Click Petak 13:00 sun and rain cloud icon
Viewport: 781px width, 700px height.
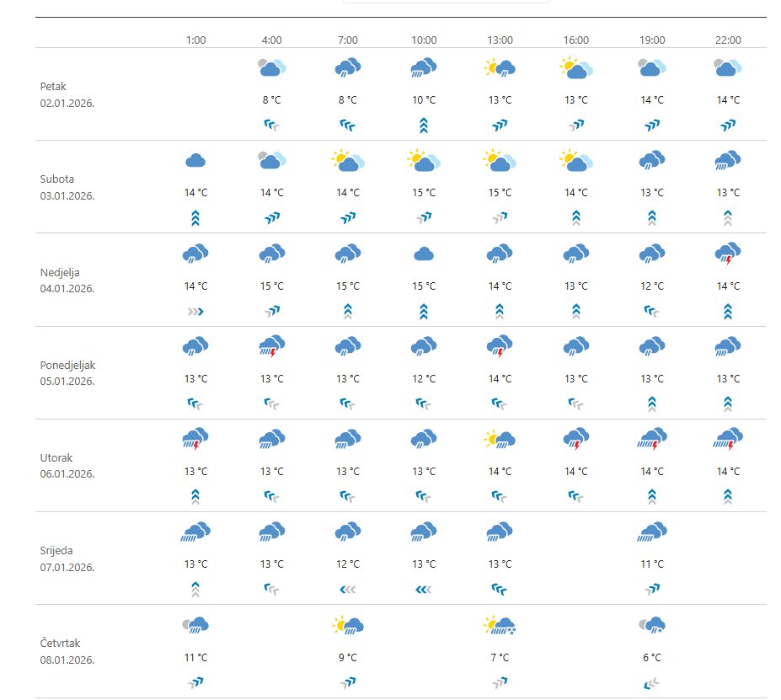point(500,68)
